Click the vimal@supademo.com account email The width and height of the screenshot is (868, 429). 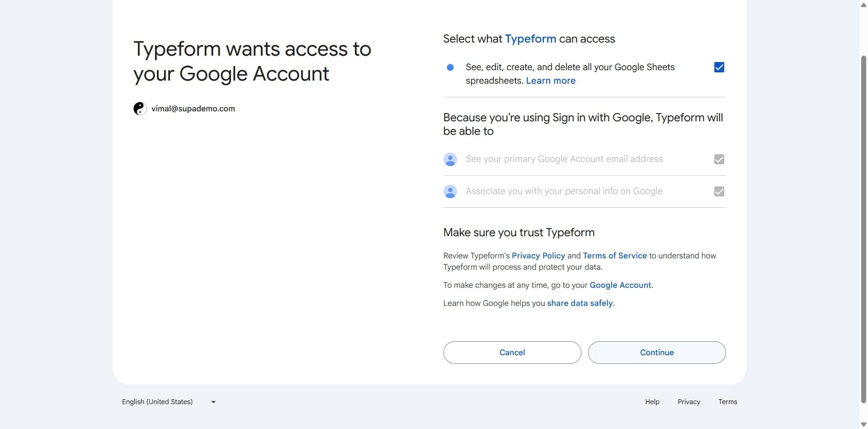[x=193, y=108]
